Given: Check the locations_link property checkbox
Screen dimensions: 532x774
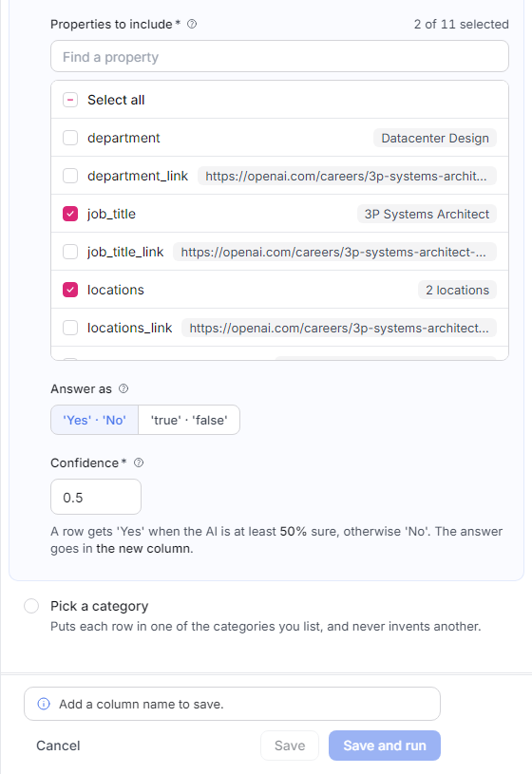Looking at the screenshot, I should [70, 328].
